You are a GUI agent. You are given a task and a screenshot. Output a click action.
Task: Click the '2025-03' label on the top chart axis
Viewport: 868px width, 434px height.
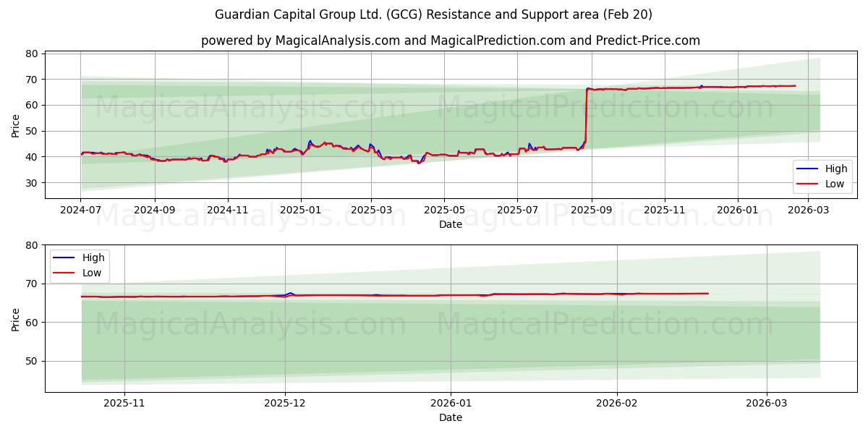(371, 210)
